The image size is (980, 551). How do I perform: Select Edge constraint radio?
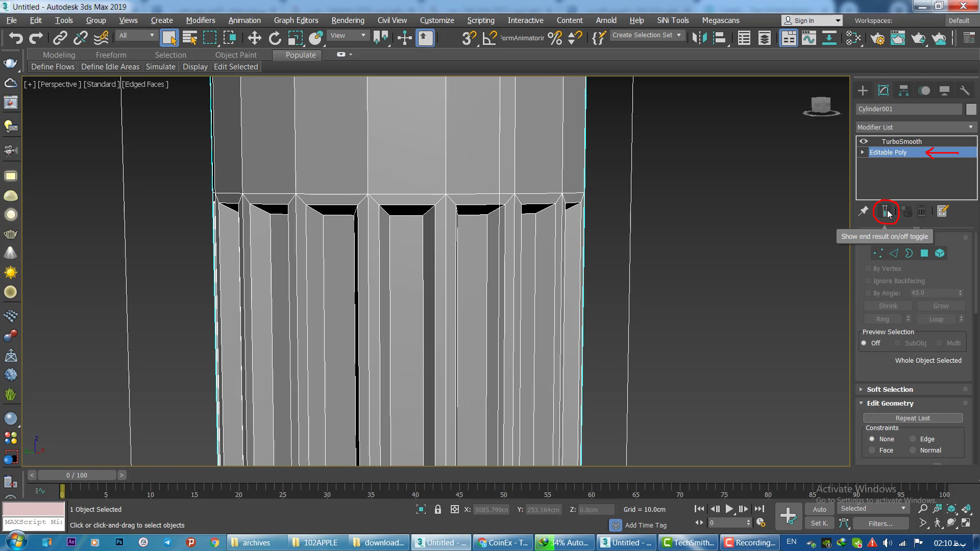point(913,439)
